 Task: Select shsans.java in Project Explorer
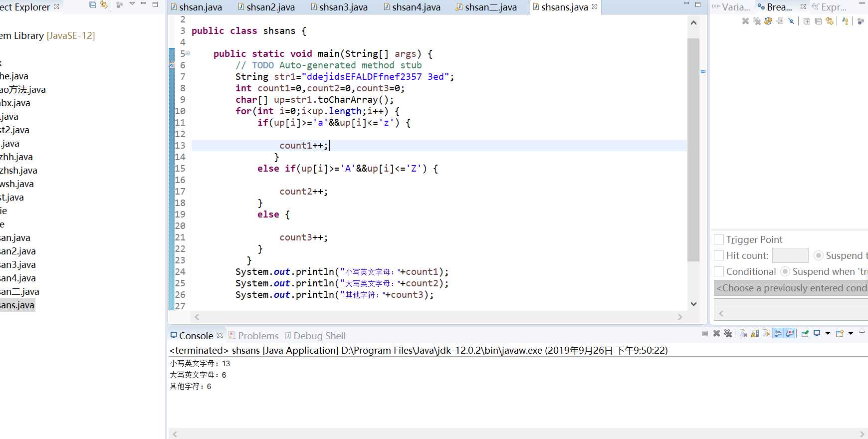click(x=17, y=305)
